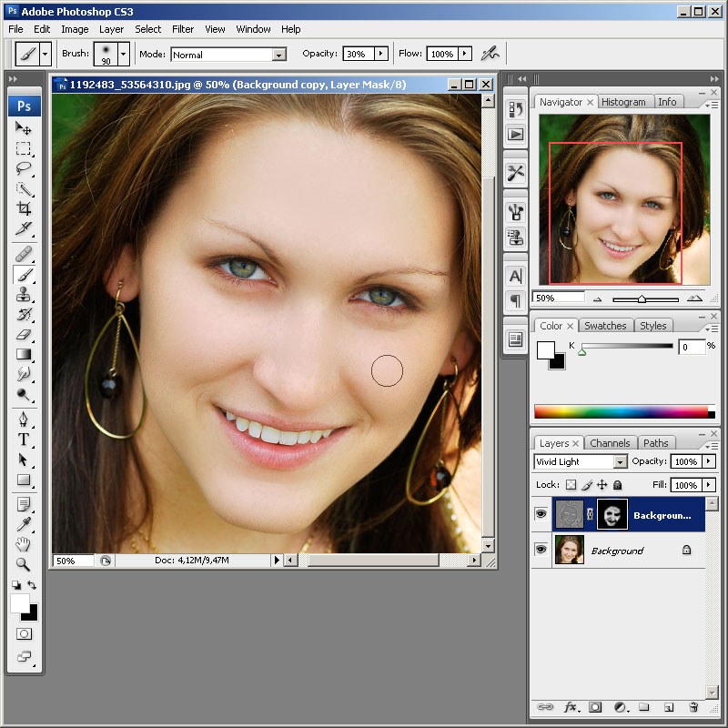Open the Filter menu
728x728 pixels.
(x=183, y=29)
